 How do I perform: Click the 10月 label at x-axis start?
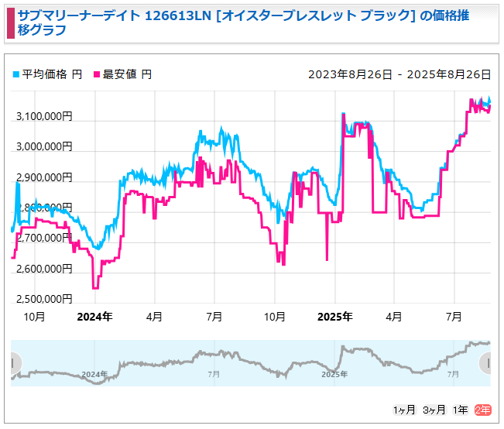click(34, 317)
